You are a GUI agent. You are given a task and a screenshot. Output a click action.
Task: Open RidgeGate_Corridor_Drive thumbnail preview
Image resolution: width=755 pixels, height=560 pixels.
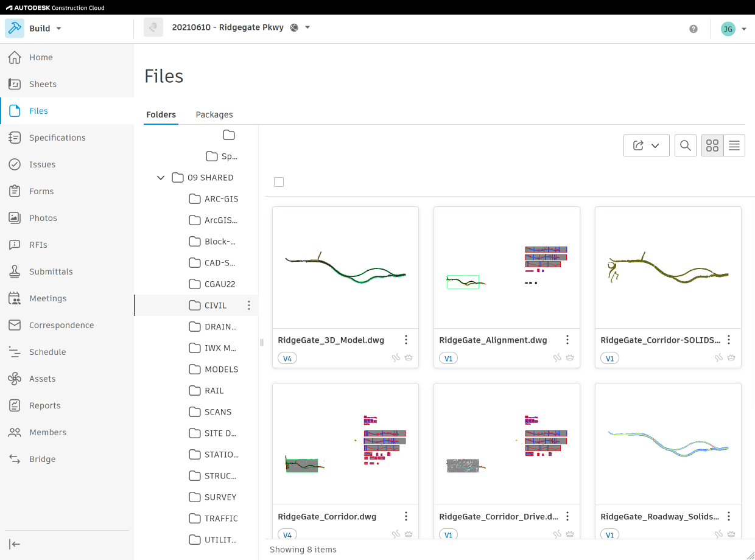pyautogui.click(x=507, y=444)
